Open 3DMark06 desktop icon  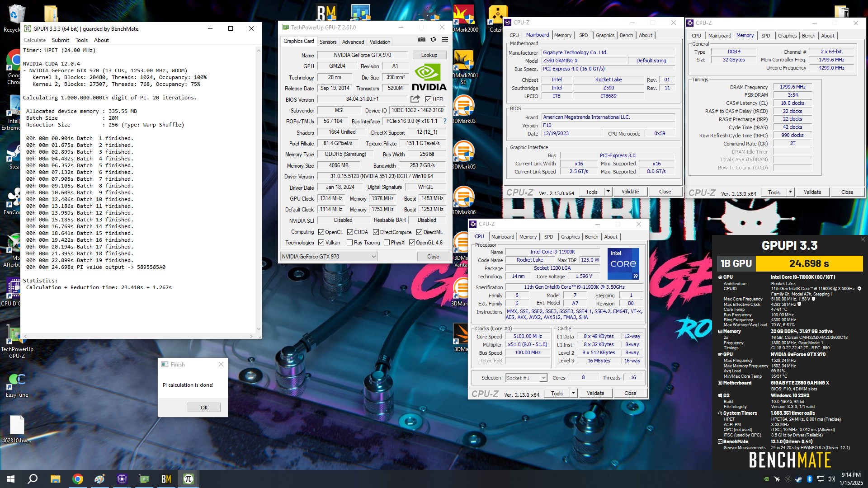click(464, 201)
